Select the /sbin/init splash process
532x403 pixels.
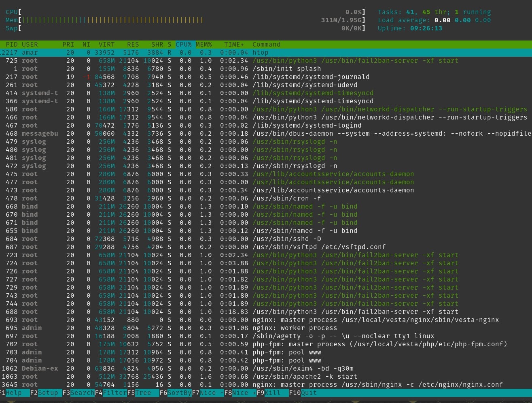[266, 69]
